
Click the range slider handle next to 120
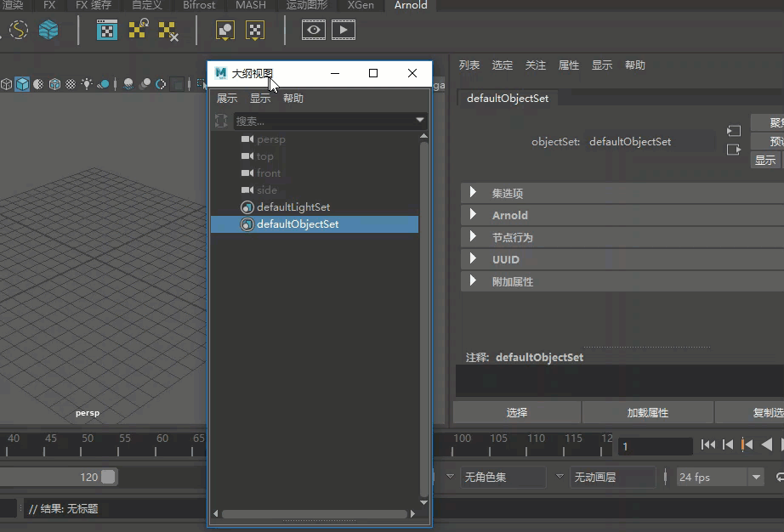pos(108,477)
